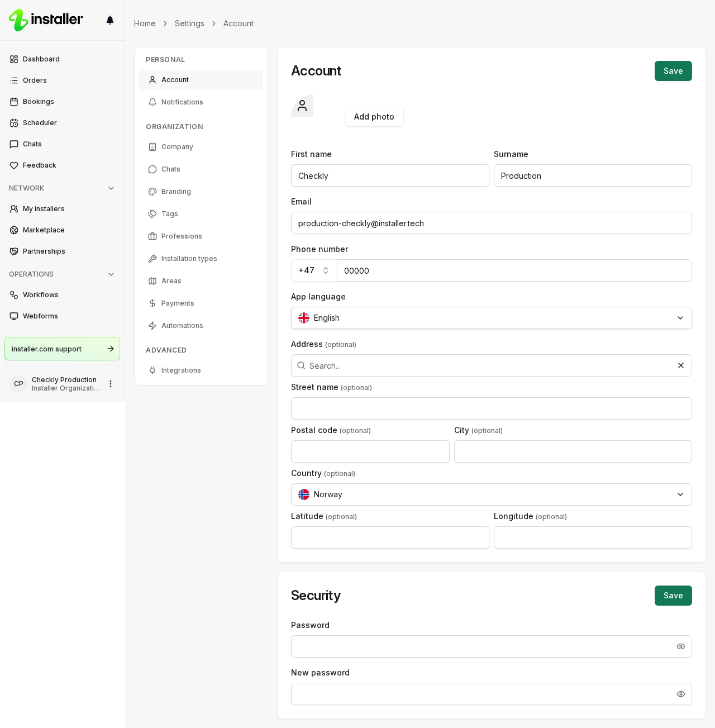Open the phone country code selector
This screenshot has width=715, height=728.
314,270
